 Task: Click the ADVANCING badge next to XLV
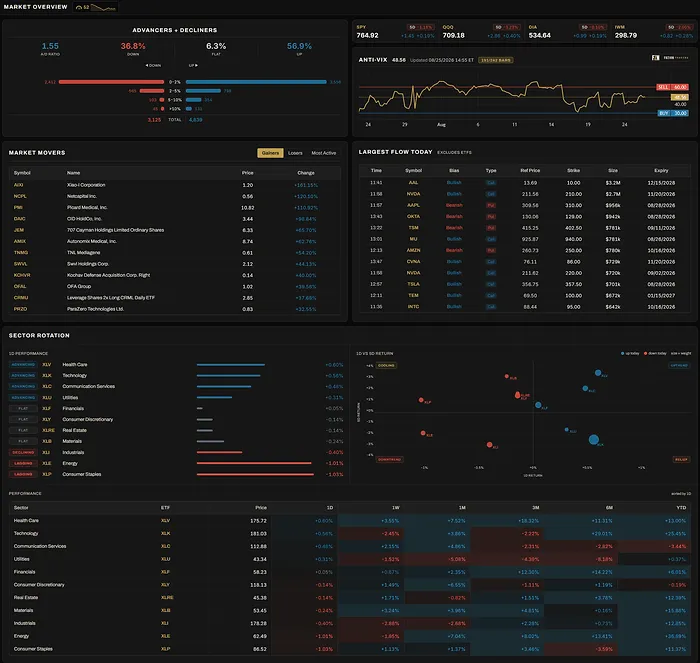pos(23,365)
